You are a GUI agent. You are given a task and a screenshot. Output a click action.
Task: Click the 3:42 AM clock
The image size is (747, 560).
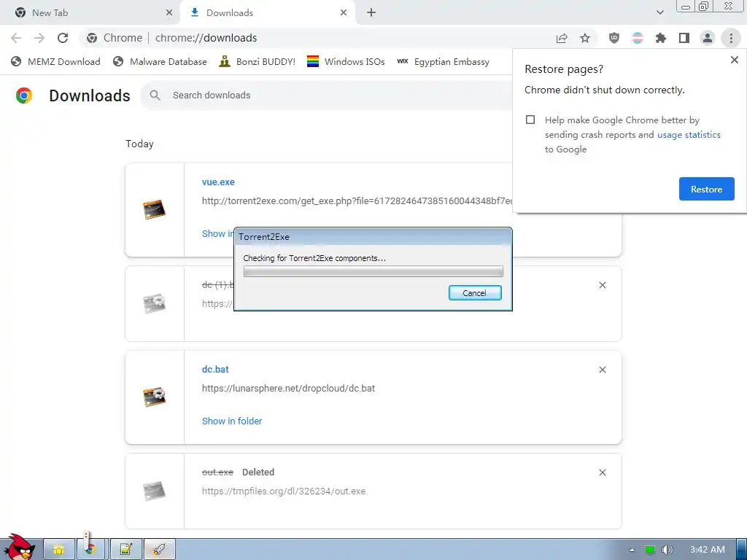pos(708,550)
